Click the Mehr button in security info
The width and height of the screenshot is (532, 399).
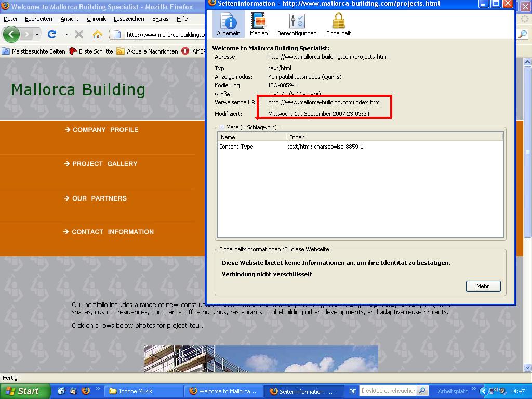tap(483, 286)
